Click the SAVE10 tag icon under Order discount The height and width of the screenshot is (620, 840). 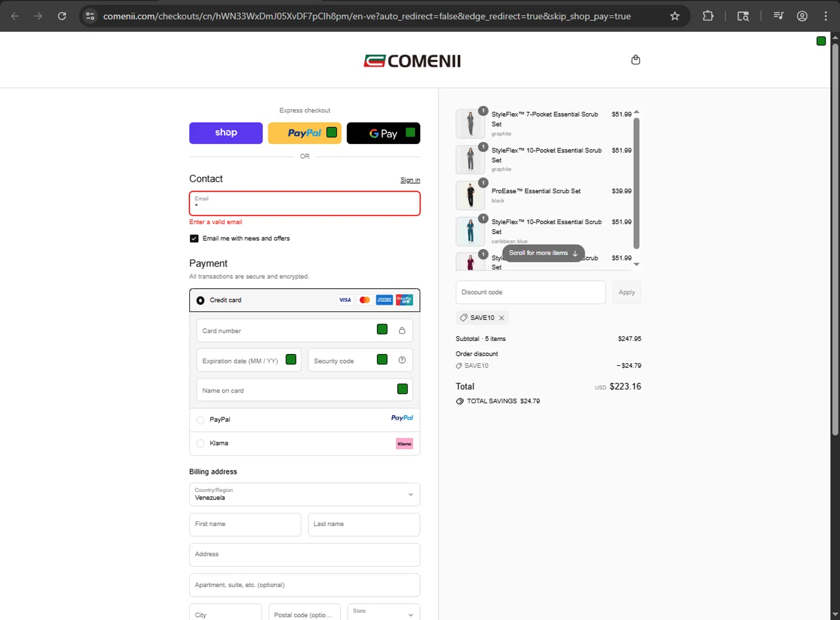click(459, 366)
